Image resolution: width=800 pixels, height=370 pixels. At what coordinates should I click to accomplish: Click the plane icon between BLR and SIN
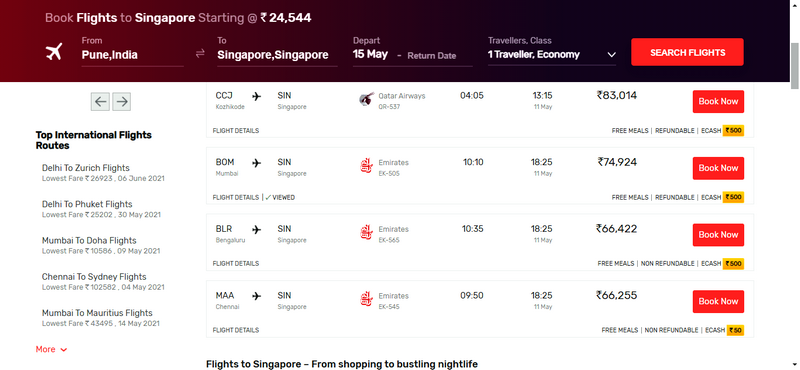point(257,230)
